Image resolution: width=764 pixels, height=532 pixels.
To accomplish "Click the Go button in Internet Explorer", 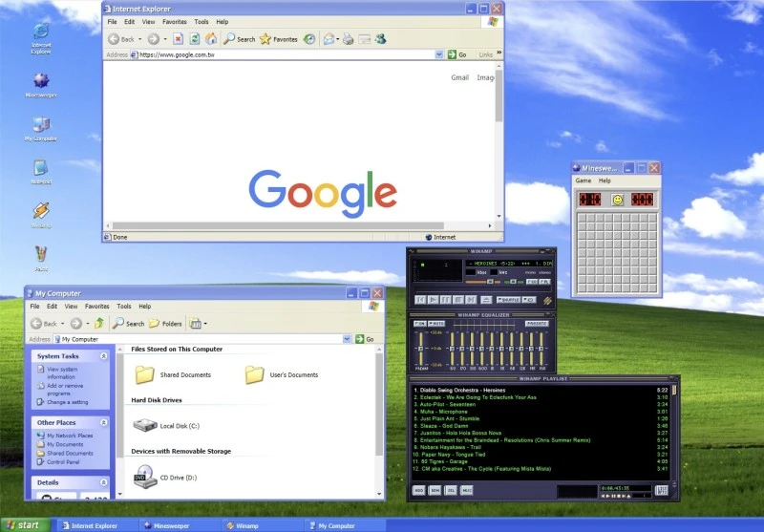I will click(x=457, y=54).
